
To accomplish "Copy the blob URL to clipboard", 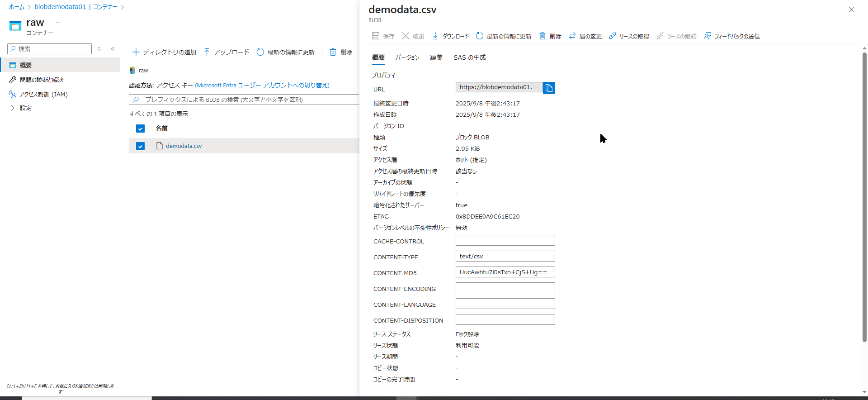I will click(x=549, y=88).
